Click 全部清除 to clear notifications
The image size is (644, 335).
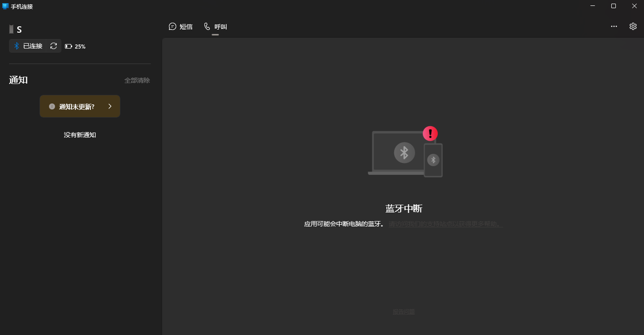pyautogui.click(x=137, y=80)
